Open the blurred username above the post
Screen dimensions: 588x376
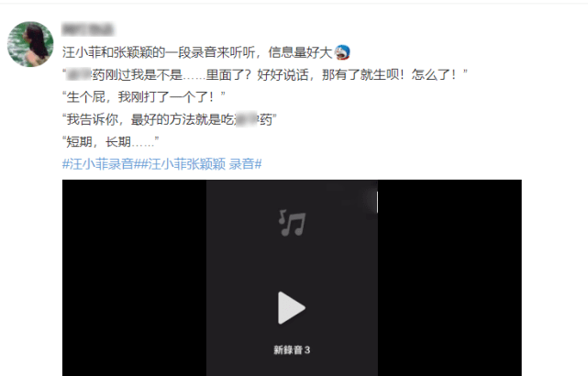coord(88,29)
